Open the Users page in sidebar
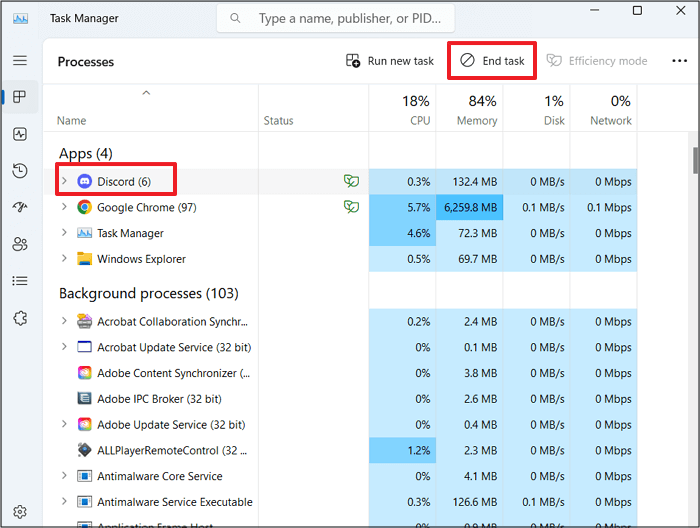Viewport: 700px width, 528px height. click(x=20, y=244)
